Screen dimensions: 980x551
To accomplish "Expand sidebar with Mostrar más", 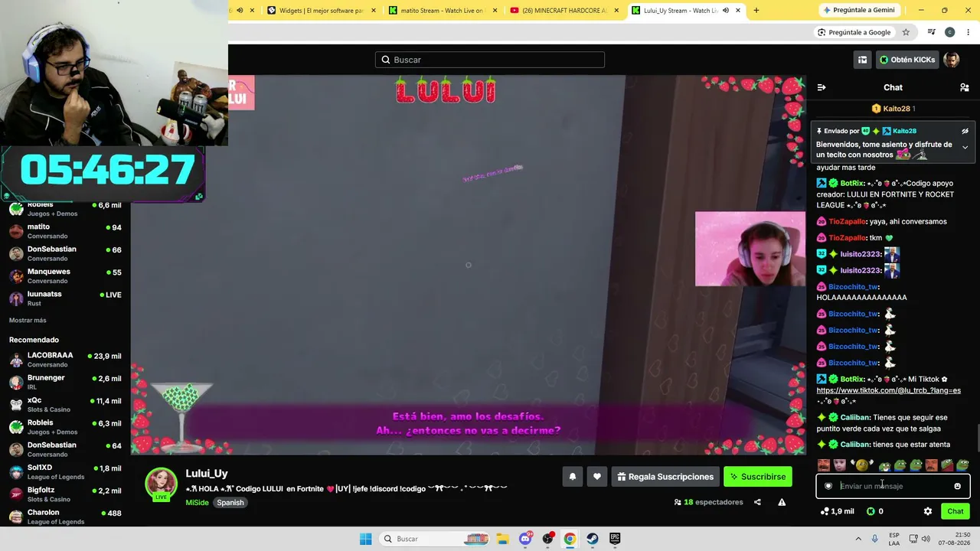I will (x=28, y=321).
